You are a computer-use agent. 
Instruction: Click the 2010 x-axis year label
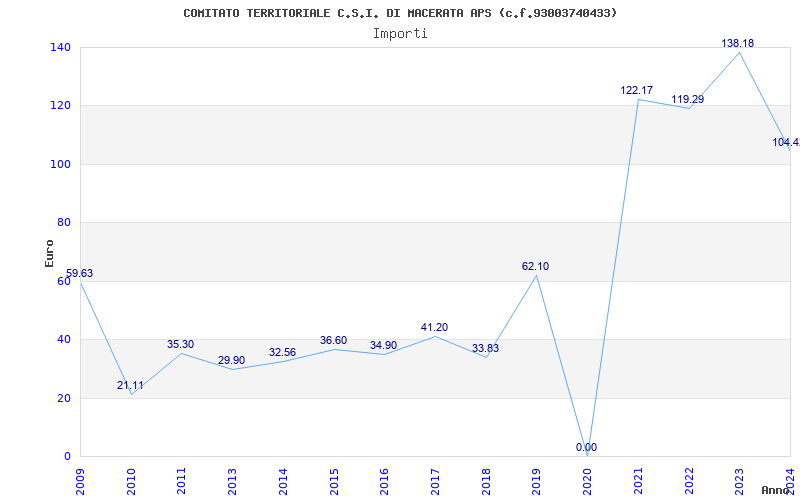click(x=131, y=481)
